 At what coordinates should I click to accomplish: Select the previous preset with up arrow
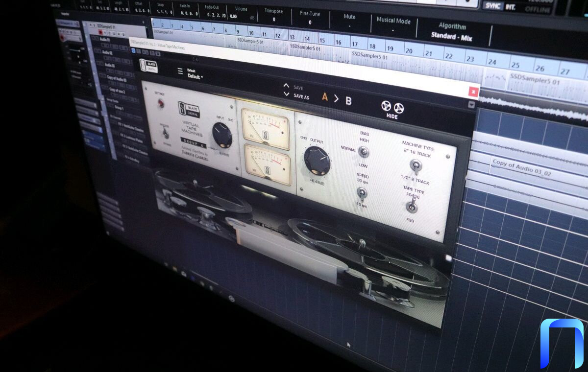coord(286,86)
